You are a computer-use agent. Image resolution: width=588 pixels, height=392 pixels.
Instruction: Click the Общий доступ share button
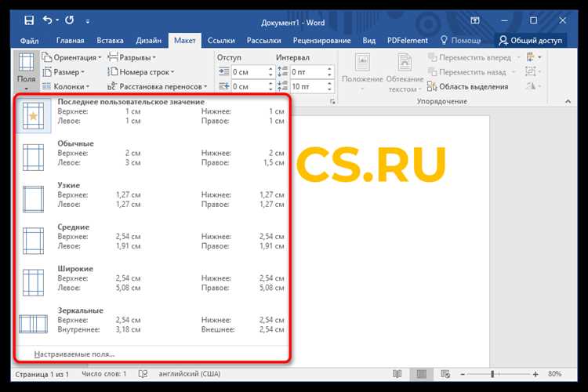coord(531,41)
